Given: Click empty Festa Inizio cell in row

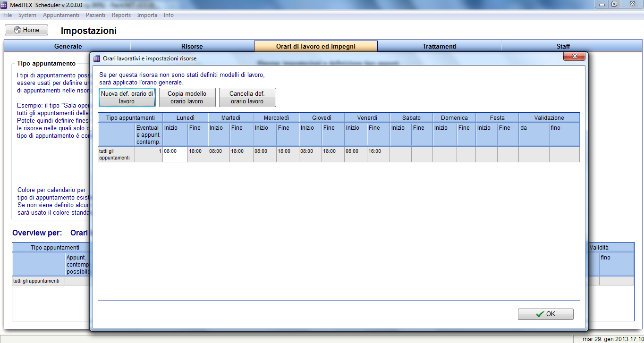Looking at the screenshot, I should coord(486,154).
